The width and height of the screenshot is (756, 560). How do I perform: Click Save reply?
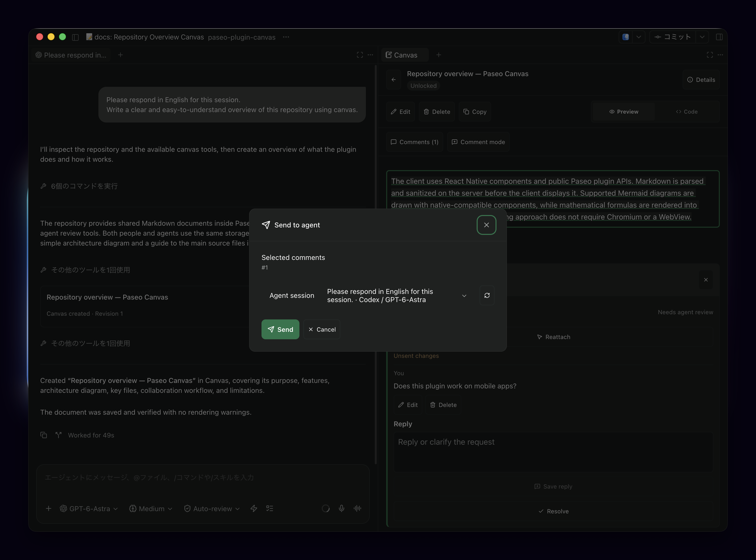click(x=553, y=486)
